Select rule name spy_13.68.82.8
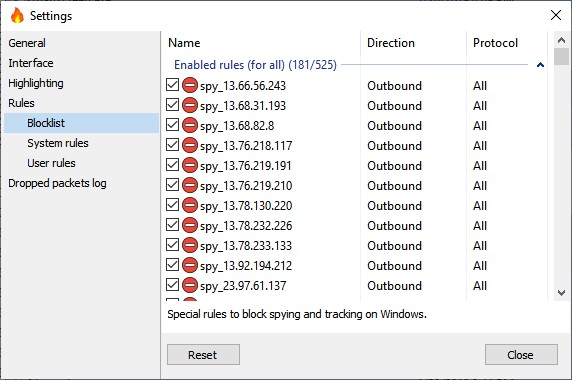Image resolution: width=572 pixels, height=380 pixels. (237, 126)
